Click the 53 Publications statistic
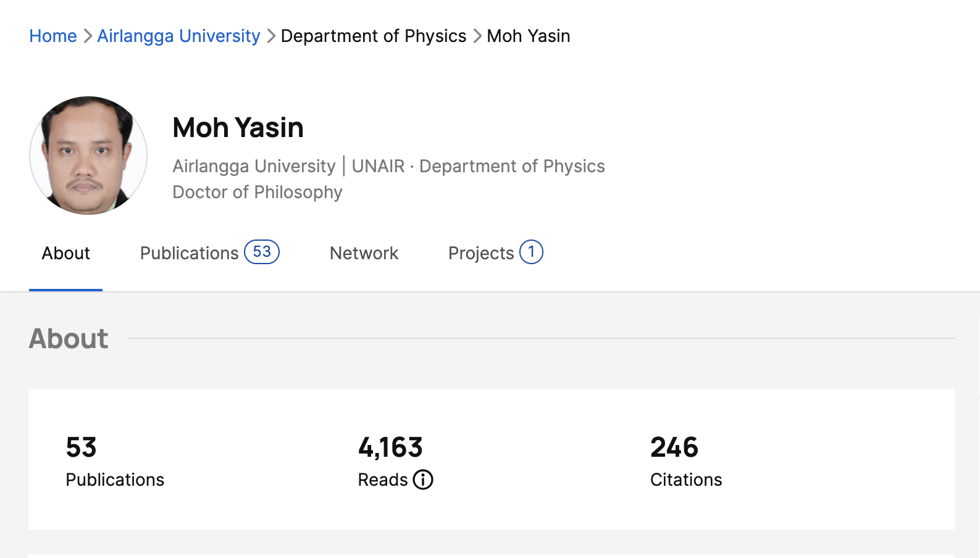The image size is (980, 558). tap(115, 461)
